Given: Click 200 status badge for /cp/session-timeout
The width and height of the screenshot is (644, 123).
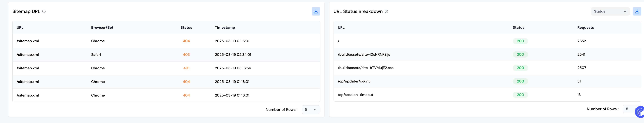Looking at the screenshot, I should coord(520,95).
